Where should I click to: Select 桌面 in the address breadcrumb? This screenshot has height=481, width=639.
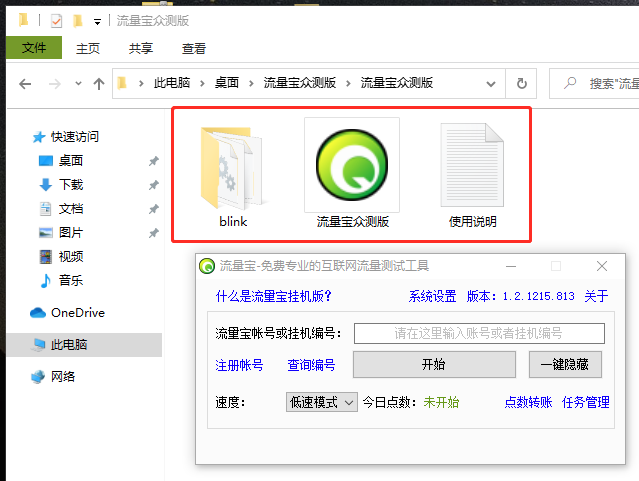[x=227, y=83]
